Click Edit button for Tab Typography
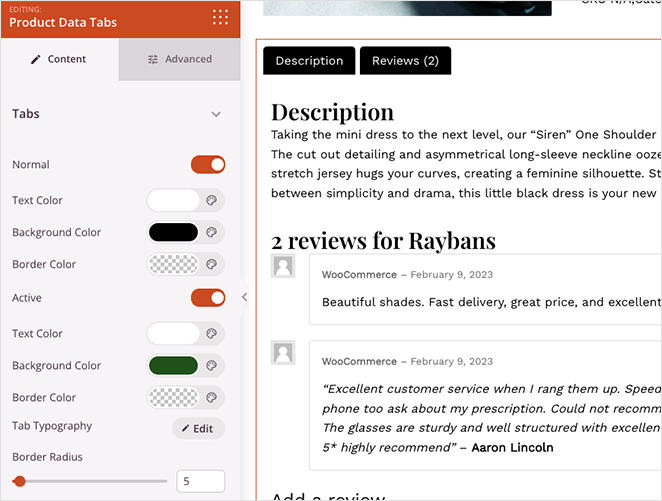The width and height of the screenshot is (662, 501). click(198, 429)
